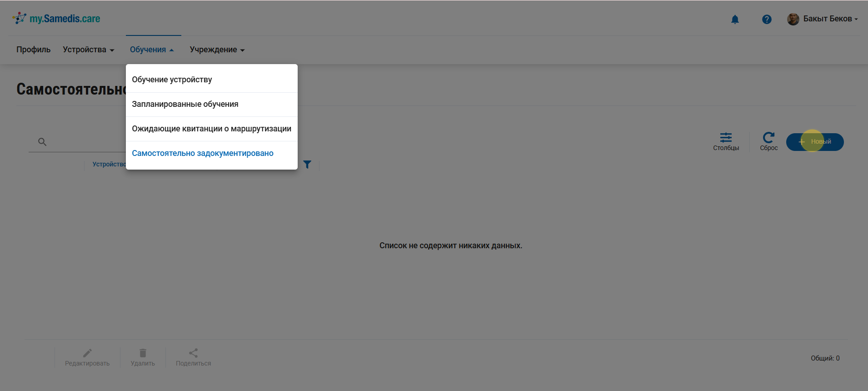Click the notifications bell icon
The height and width of the screenshot is (391, 868).
735,20
